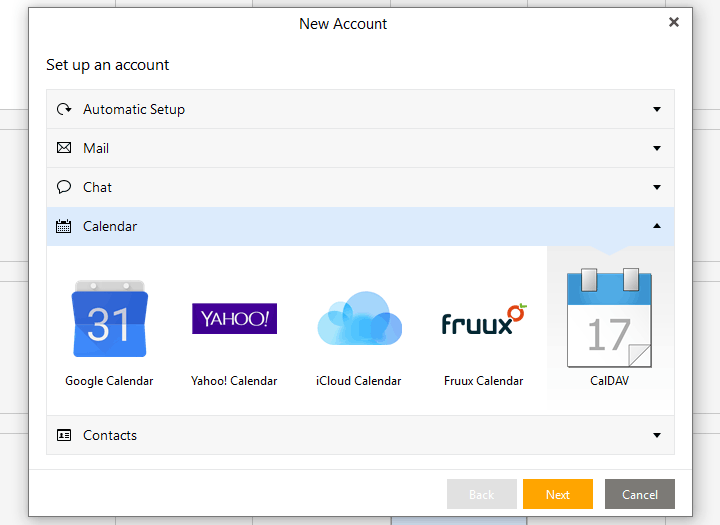Expand the Chat section arrow
Screen dimensions: 720x525
(657, 187)
